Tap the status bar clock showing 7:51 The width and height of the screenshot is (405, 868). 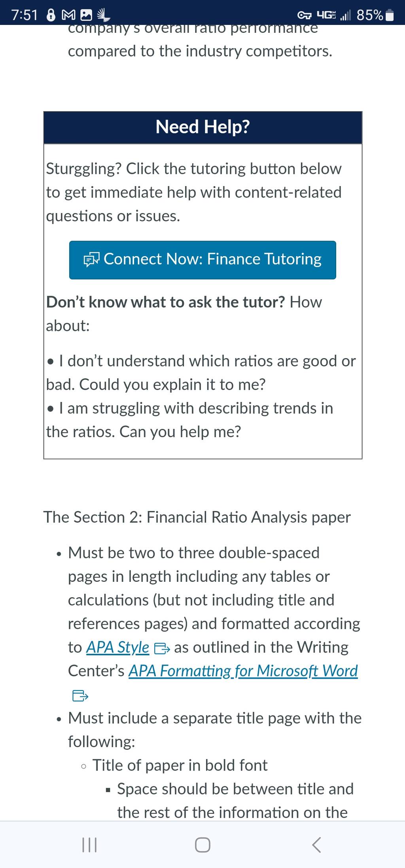pyautogui.click(x=25, y=15)
